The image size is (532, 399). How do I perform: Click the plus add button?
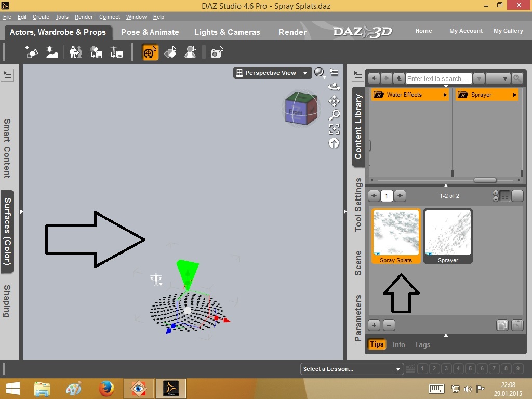coord(374,325)
